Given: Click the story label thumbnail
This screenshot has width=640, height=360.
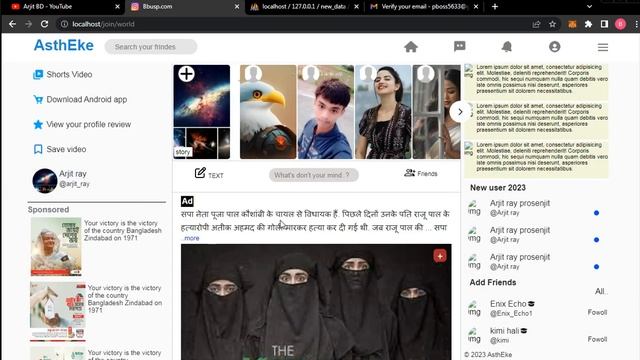Looking at the screenshot, I should 182,152.
